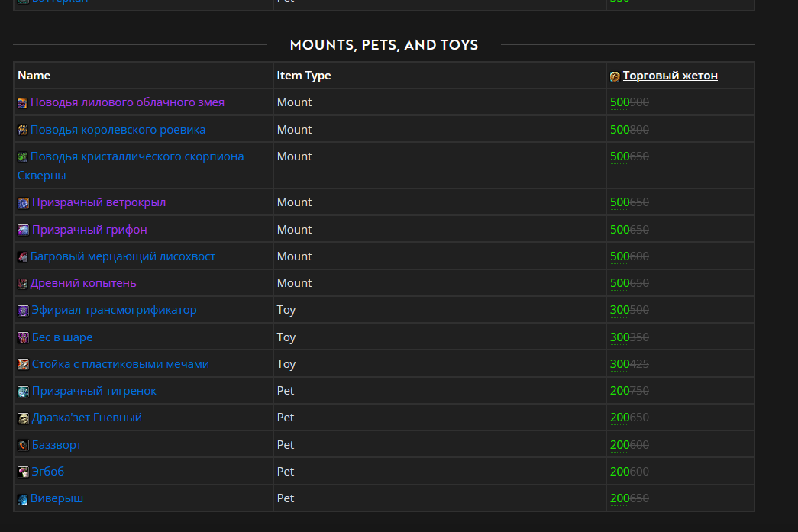Click icon beside Призрачный грифон

pyautogui.click(x=24, y=230)
